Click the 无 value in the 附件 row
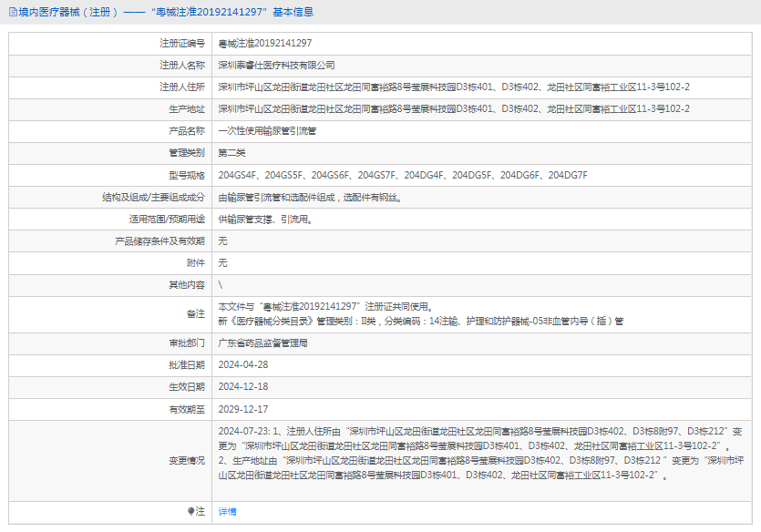Image resolution: width=761 pixels, height=532 pixels. 222,263
